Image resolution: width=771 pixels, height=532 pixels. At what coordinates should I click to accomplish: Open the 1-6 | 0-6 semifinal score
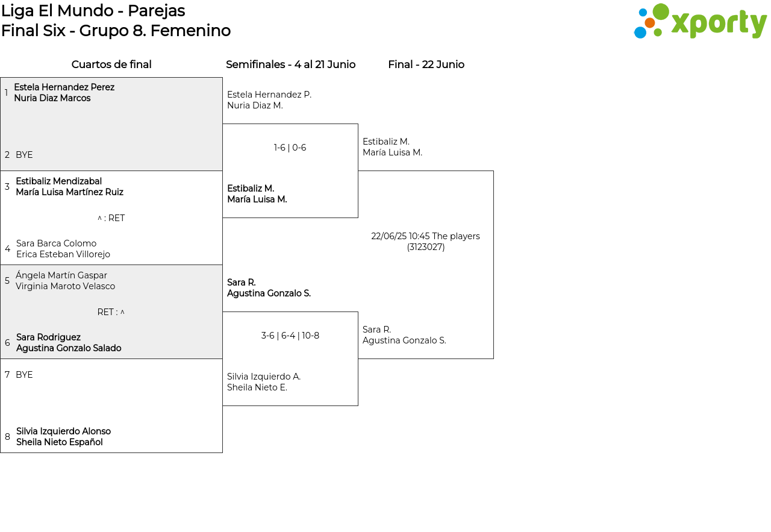pos(290,148)
